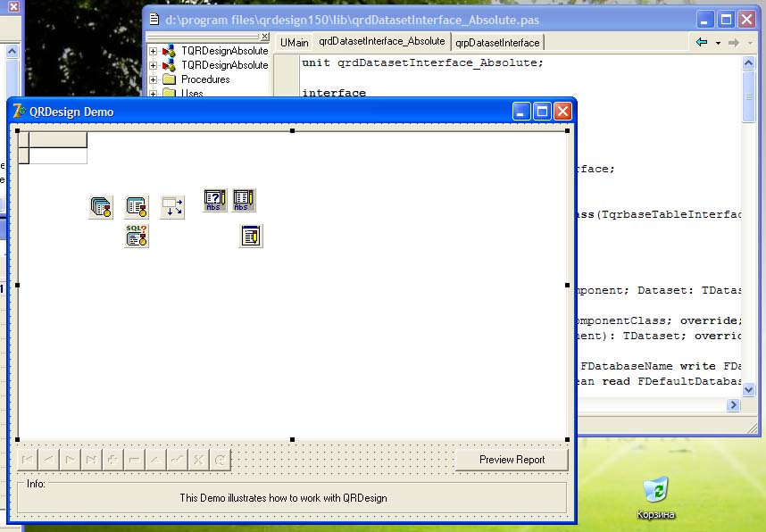Select the Abs query component with question mark

[x=215, y=200]
